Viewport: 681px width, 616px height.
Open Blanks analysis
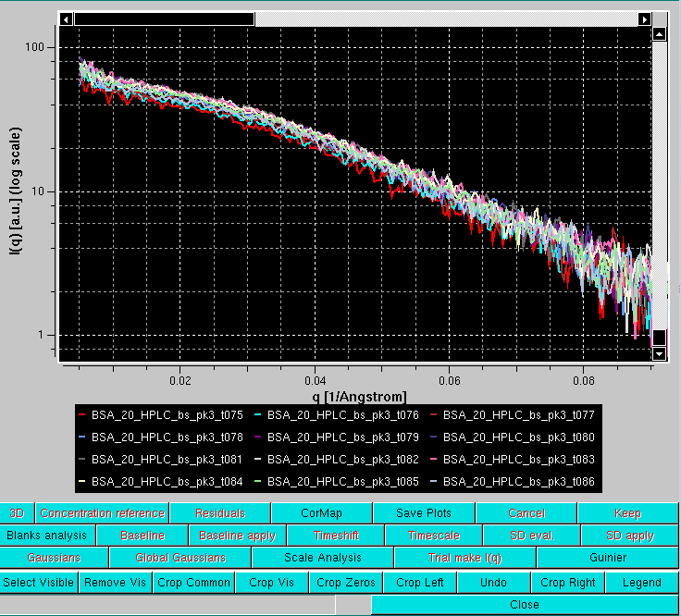(47, 536)
